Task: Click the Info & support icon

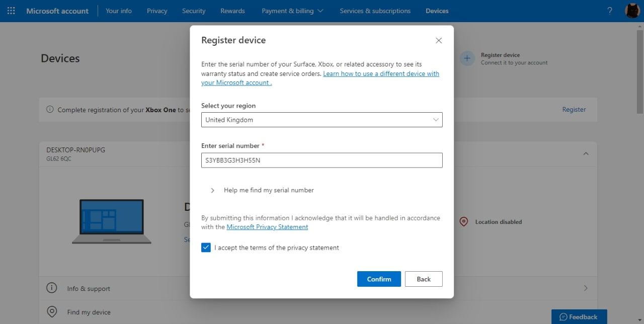Action: pos(51,288)
